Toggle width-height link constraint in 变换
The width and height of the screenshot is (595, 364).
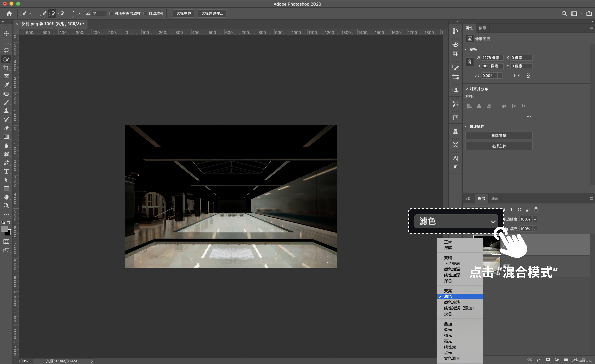[x=470, y=62]
